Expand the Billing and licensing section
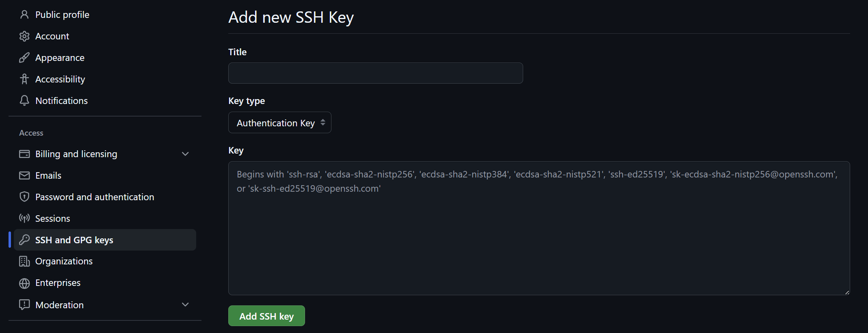This screenshot has width=868, height=333. point(185,154)
